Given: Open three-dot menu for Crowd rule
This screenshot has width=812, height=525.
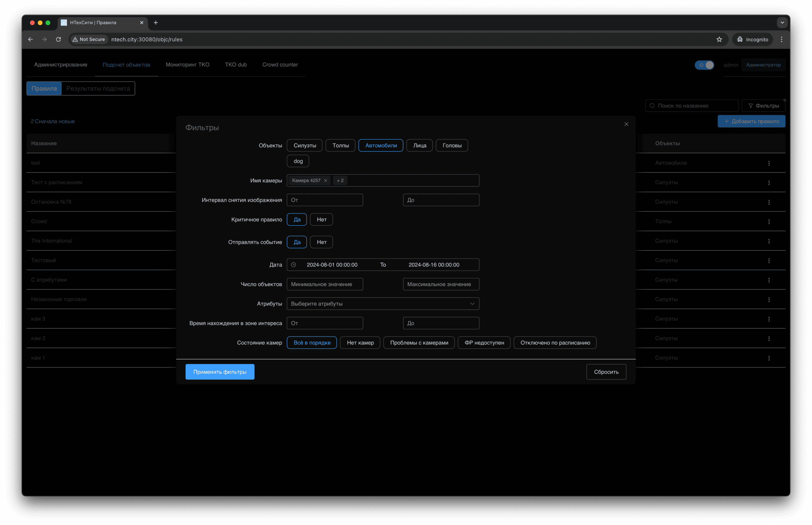Looking at the screenshot, I should coord(768,222).
